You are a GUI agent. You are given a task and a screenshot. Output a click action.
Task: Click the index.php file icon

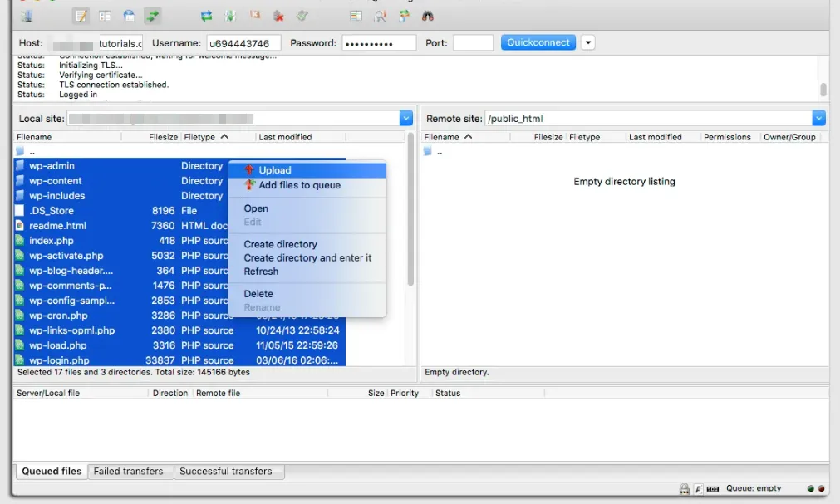pos(20,241)
